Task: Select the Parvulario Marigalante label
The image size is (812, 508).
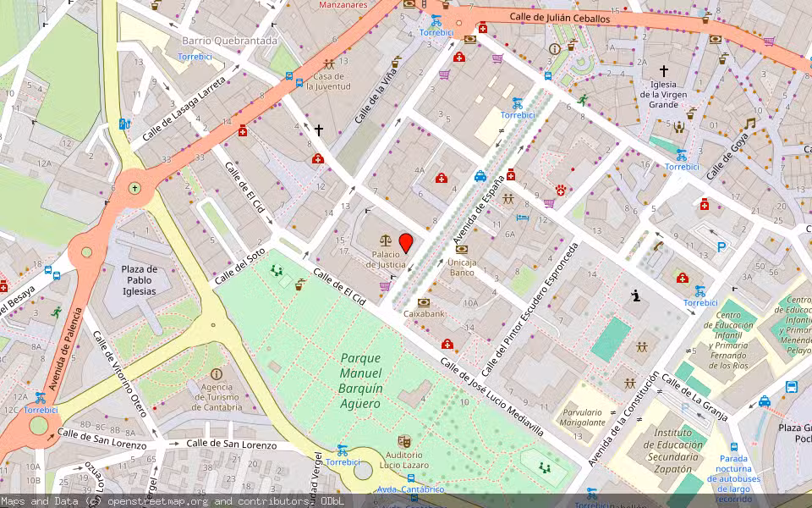Action: [582, 417]
